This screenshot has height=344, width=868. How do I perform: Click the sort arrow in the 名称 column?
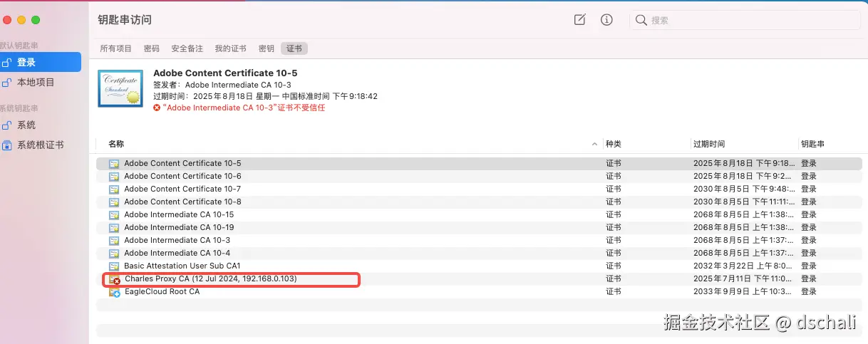[x=595, y=145]
